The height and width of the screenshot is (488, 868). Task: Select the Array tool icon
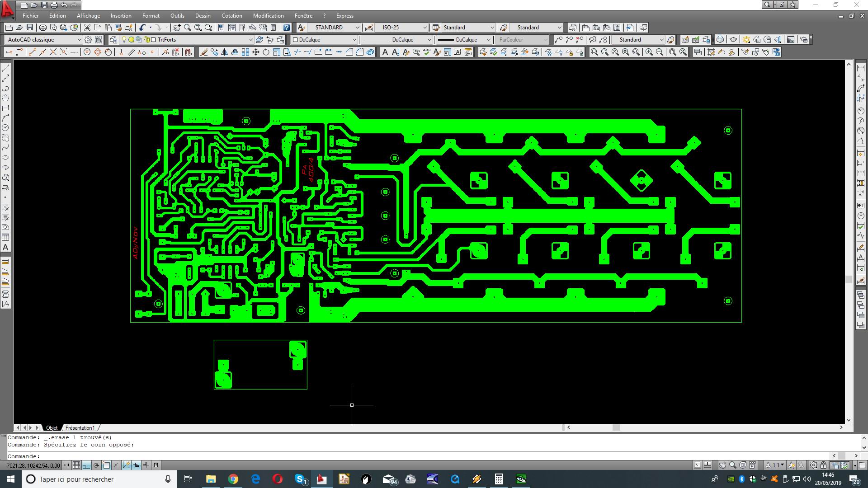tap(245, 52)
